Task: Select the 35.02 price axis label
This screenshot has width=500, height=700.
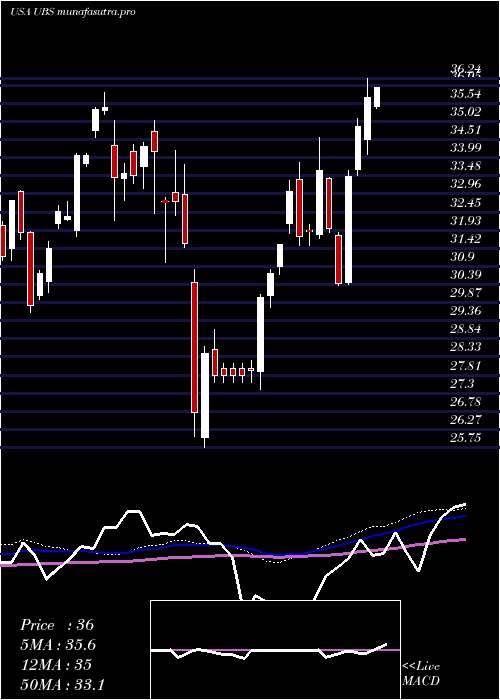Action: click(465, 112)
